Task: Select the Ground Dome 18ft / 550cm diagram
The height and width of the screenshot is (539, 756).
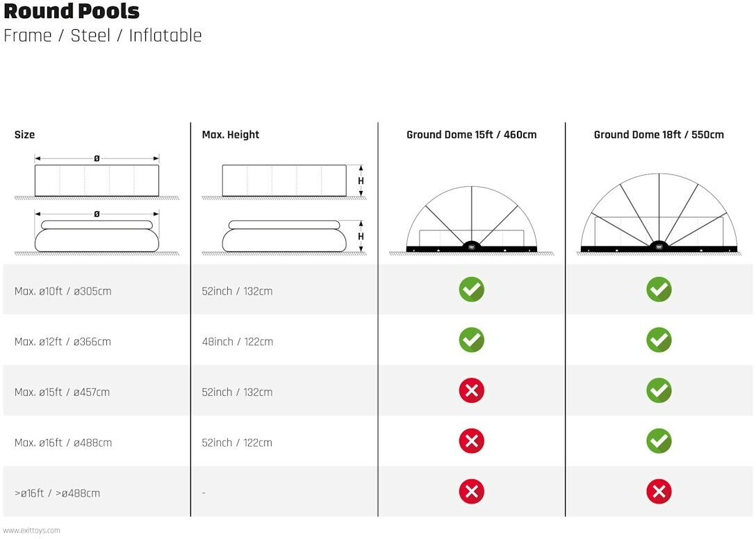Action: (659, 213)
